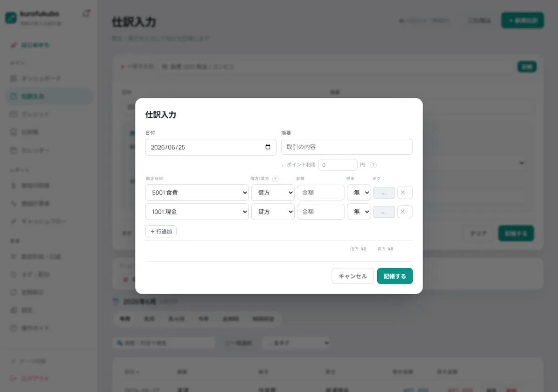
Task: Focus the date field showing 2026/06/25
Action: pos(211,147)
